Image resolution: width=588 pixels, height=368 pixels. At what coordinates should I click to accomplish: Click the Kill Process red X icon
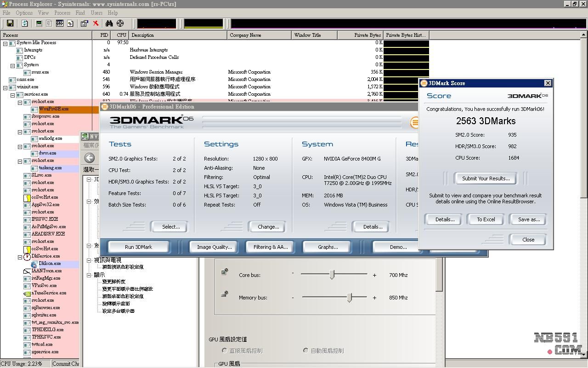click(96, 23)
